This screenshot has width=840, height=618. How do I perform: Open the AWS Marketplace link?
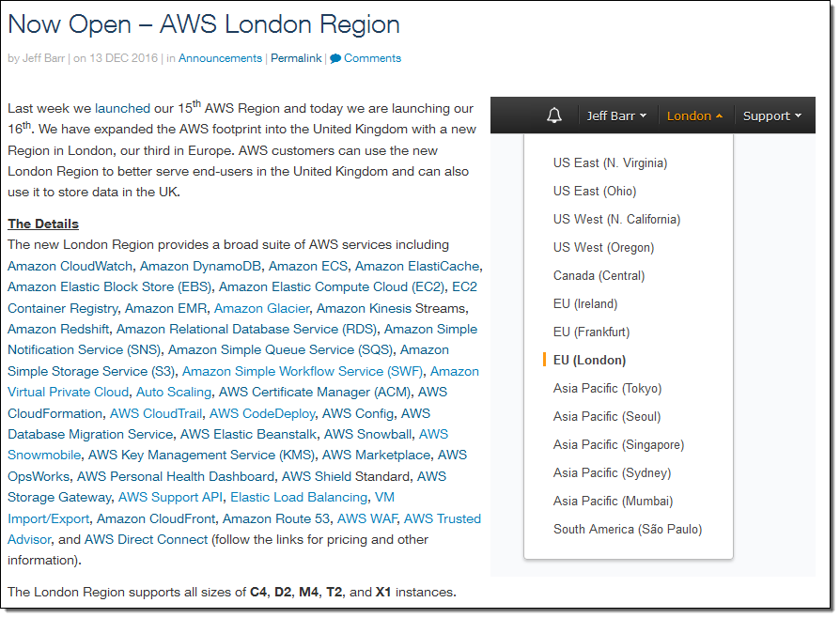(x=376, y=456)
